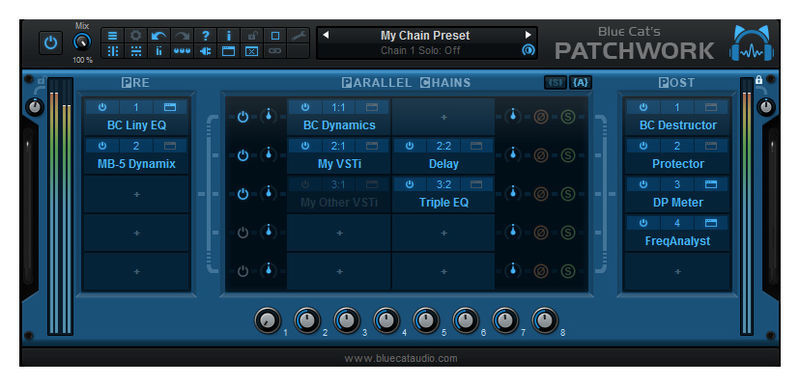800x386 pixels.
Task: Click the {A} button in Parallel Chains
Action: click(581, 83)
